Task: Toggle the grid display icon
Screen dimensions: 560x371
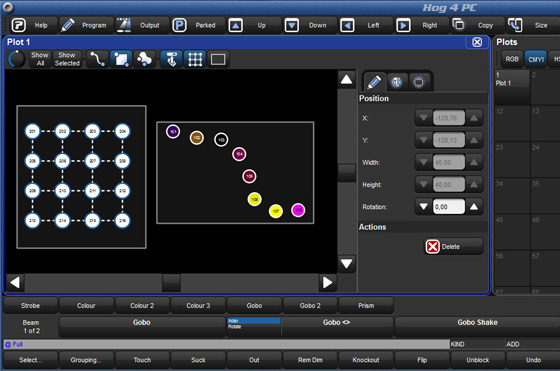Action: [195, 59]
